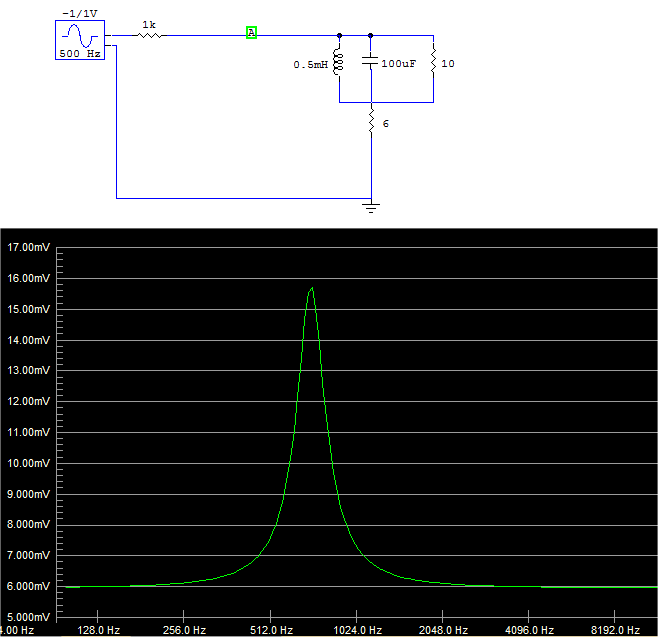Click the 1024.0 Hz frequency label
This screenshot has width=658, height=637.
[x=358, y=630]
